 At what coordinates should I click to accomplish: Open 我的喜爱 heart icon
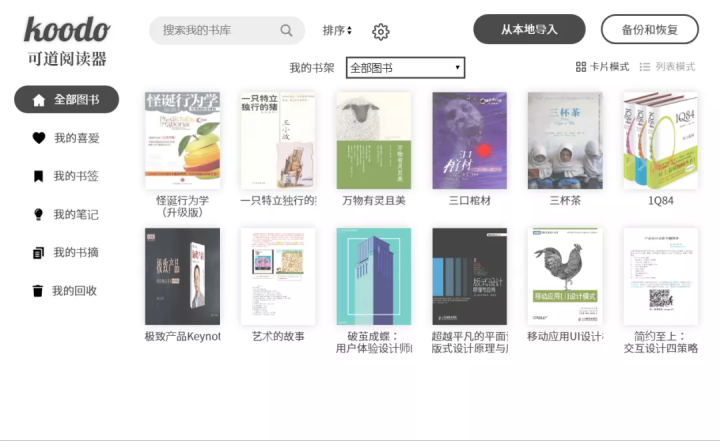(39, 137)
